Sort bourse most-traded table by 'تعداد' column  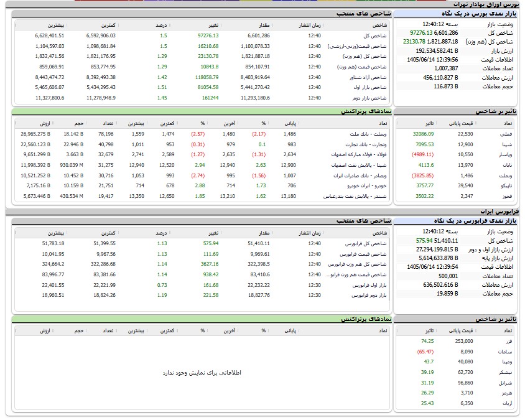click(x=108, y=124)
